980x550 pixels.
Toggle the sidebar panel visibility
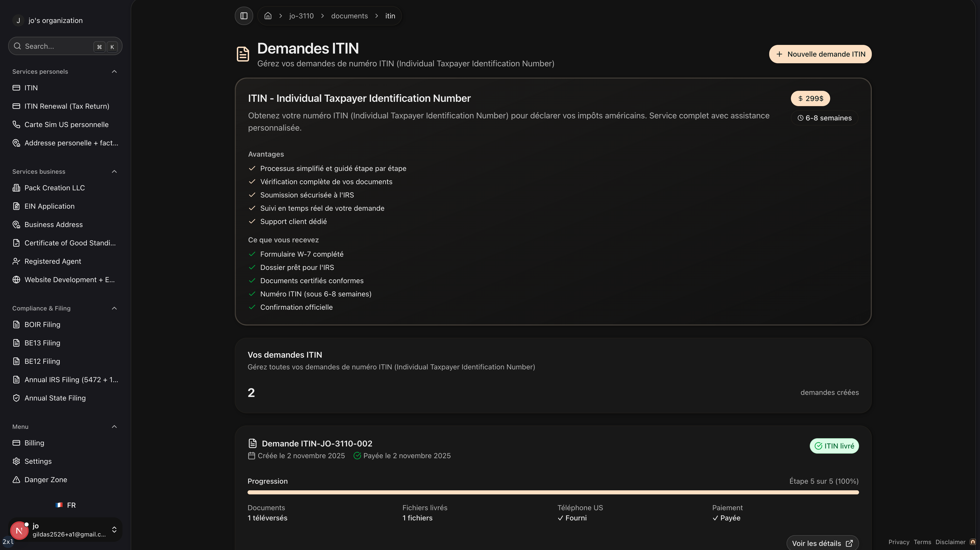pyautogui.click(x=244, y=16)
